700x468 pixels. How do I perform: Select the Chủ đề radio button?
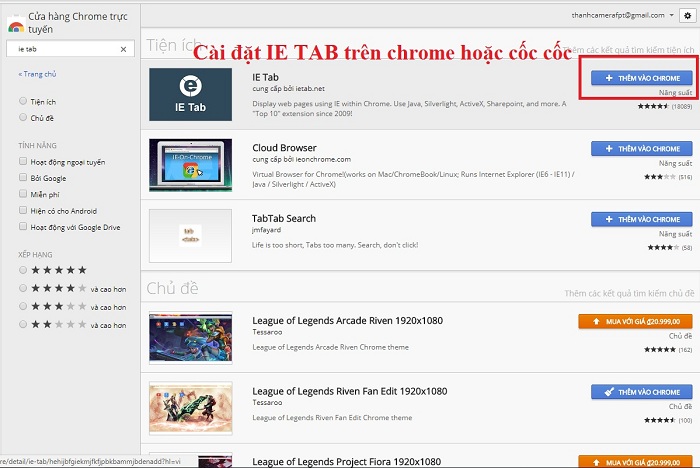click(23, 117)
